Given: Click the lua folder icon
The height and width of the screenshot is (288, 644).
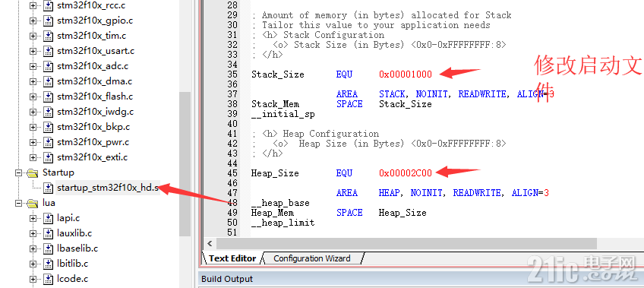Looking at the screenshot, I should point(33,204).
